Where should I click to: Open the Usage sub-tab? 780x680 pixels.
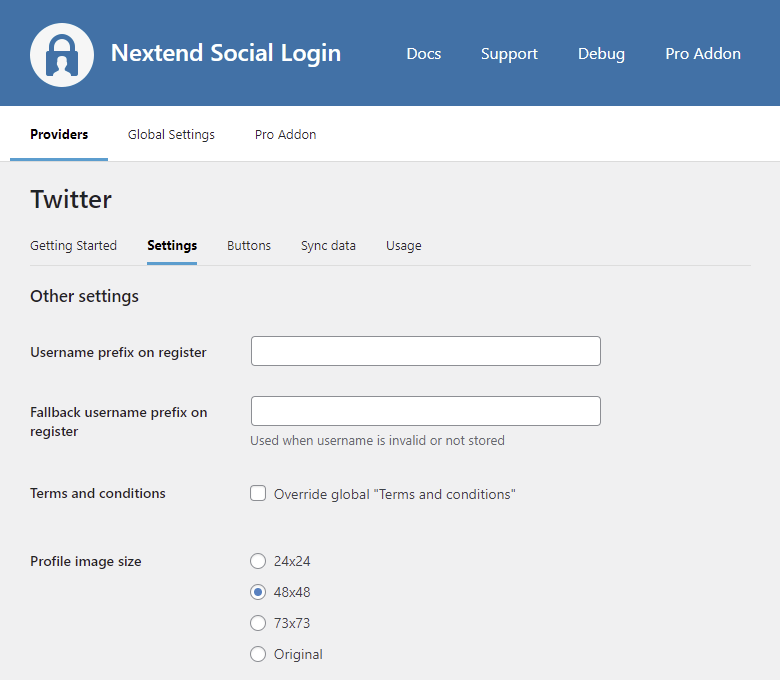pyautogui.click(x=403, y=245)
